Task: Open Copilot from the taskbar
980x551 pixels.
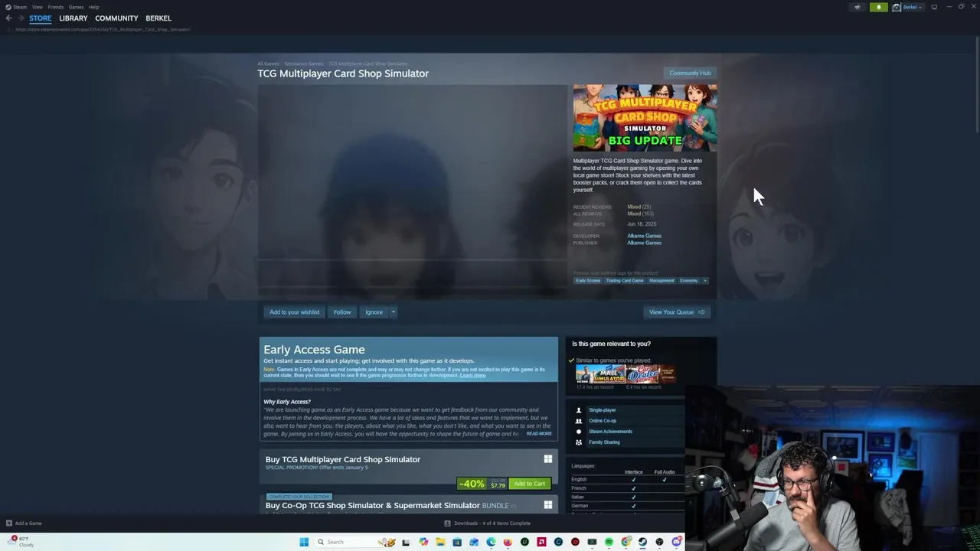Action: coord(423,542)
